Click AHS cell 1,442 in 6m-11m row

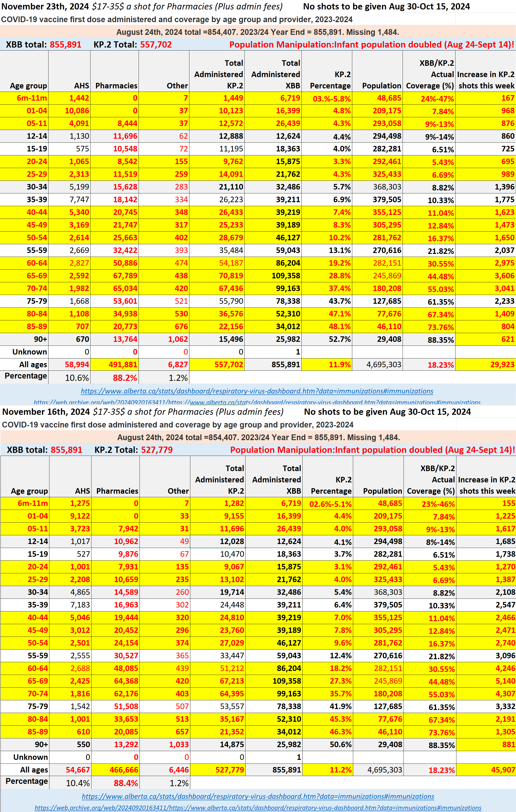click(x=70, y=98)
